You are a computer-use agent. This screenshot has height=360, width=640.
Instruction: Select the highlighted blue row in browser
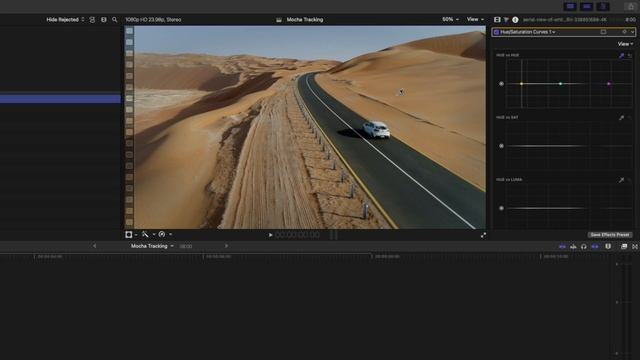click(60, 98)
